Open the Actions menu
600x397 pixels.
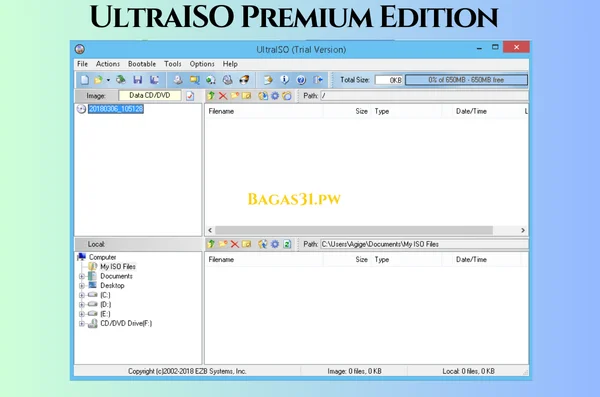108,64
